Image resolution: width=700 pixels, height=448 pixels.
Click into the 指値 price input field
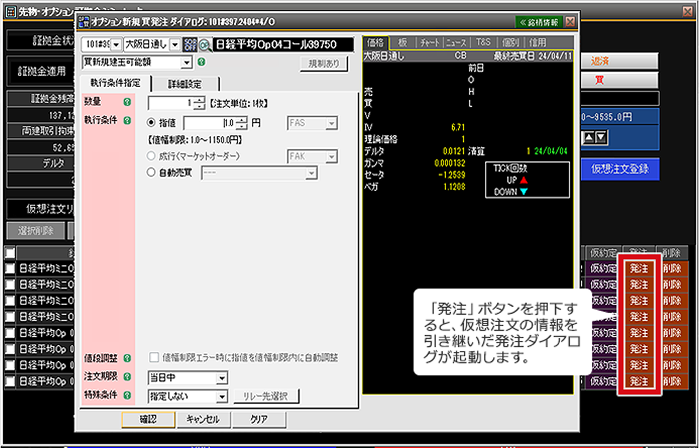pyautogui.click(x=211, y=122)
